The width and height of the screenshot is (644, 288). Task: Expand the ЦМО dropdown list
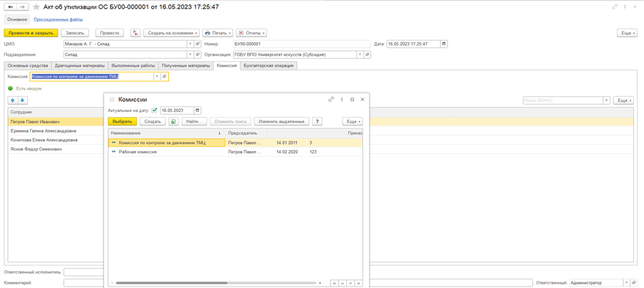point(190,43)
